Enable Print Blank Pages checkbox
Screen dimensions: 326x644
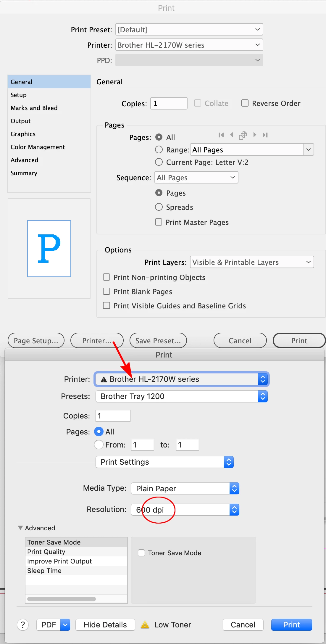[x=106, y=291]
